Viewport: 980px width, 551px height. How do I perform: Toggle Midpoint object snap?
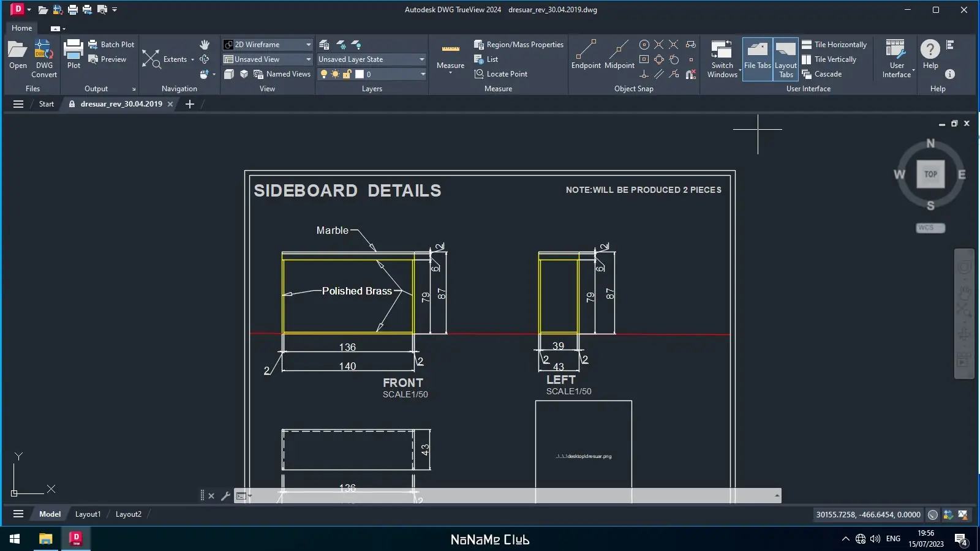point(619,55)
